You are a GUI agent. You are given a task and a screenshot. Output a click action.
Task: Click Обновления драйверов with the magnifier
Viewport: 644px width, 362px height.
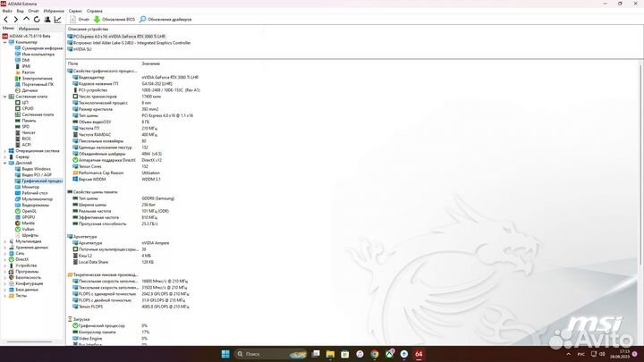[165, 20]
